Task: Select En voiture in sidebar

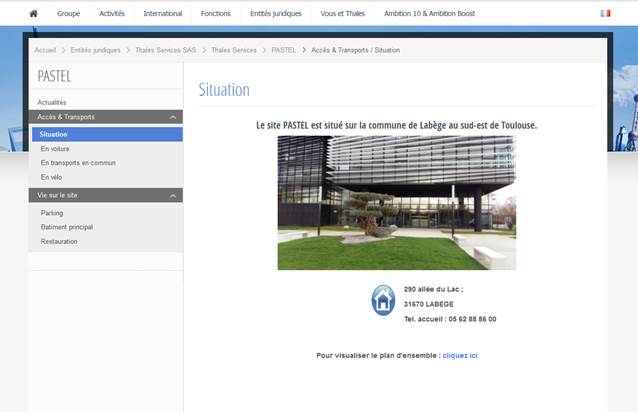Action: pos(55,148)
